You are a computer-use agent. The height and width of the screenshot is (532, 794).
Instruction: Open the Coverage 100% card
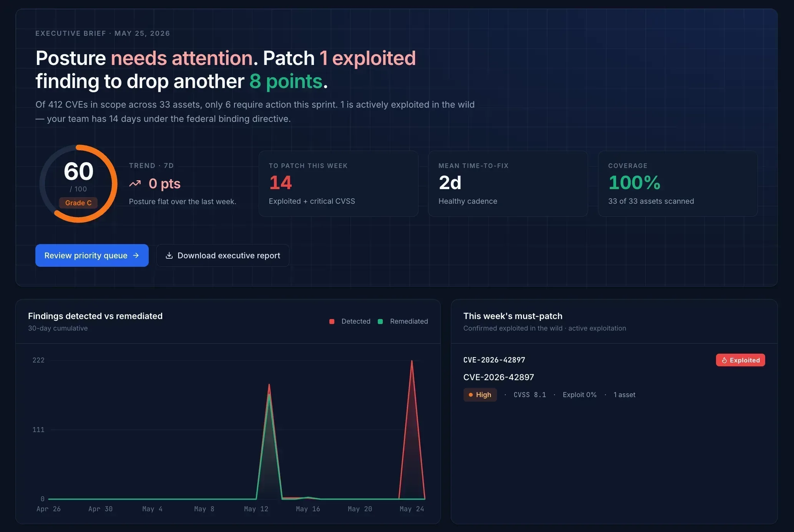678,184
